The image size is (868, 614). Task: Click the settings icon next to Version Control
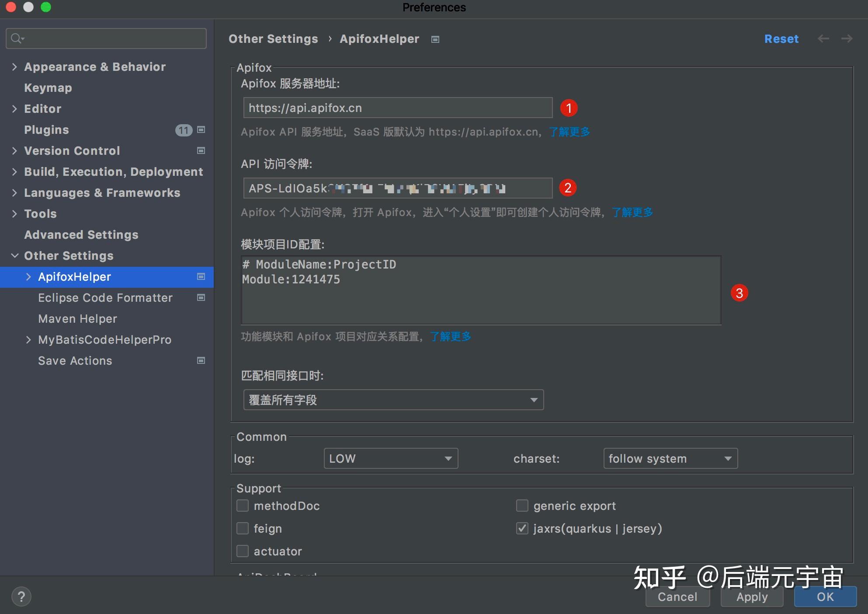pos(201,150)
